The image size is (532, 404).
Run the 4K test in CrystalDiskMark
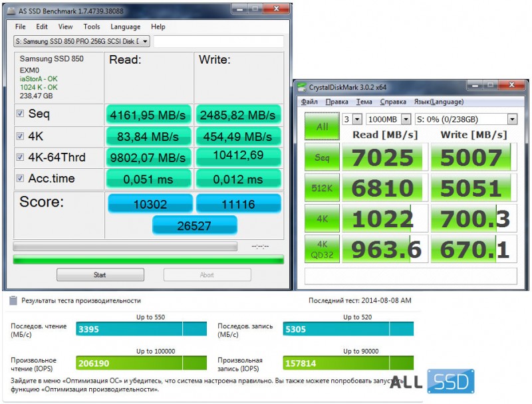tap(322, 219)
